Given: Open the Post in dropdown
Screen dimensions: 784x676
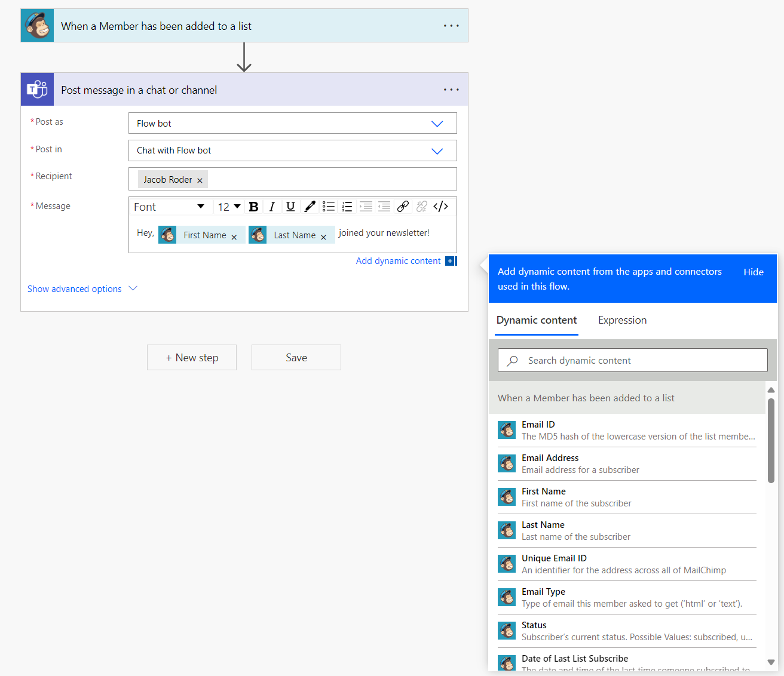Looking at the screenshot, I should pyautogui.click(x=293, y=150).
